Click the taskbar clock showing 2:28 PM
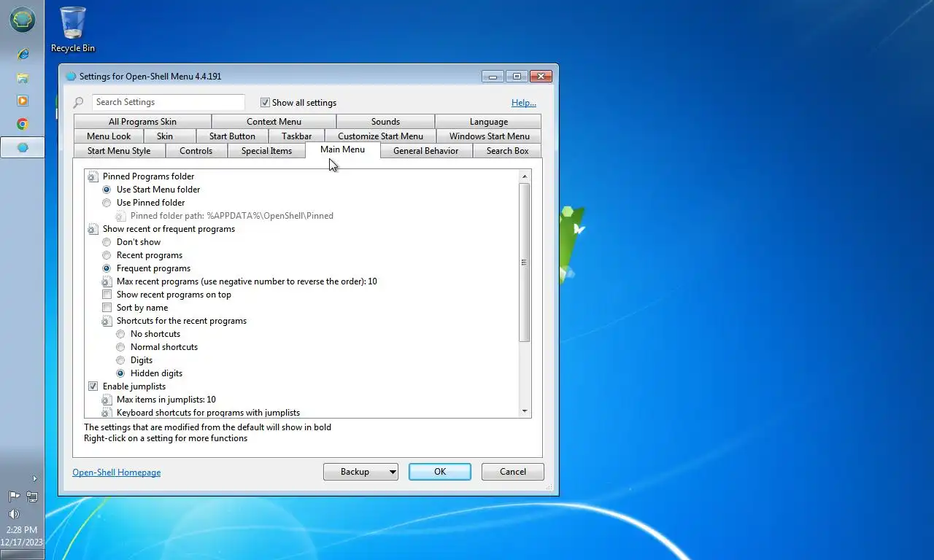The height and width of the screenshot is (560, 934). tap(22, 530)
